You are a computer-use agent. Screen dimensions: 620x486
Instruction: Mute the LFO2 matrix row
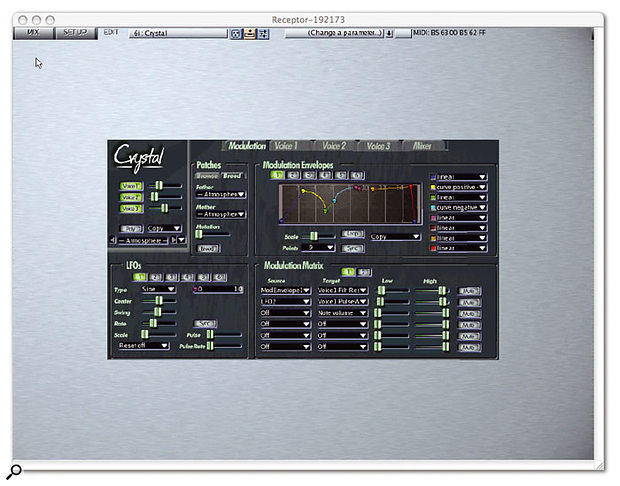click(x=469, y=303)
